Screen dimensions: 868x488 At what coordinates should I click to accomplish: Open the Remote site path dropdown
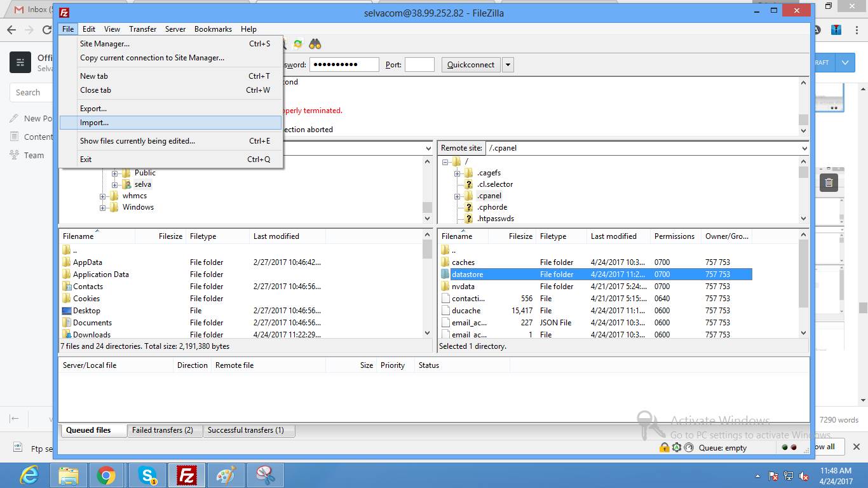coord(804,148)
